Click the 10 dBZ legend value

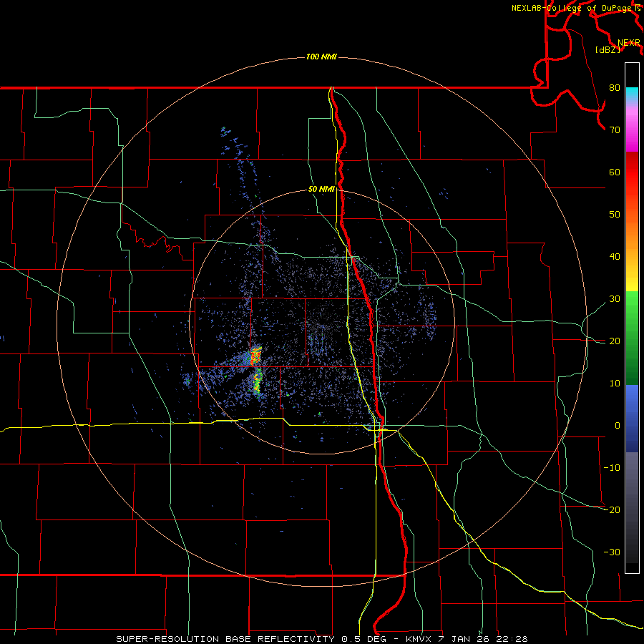click(x=615, y=384)
